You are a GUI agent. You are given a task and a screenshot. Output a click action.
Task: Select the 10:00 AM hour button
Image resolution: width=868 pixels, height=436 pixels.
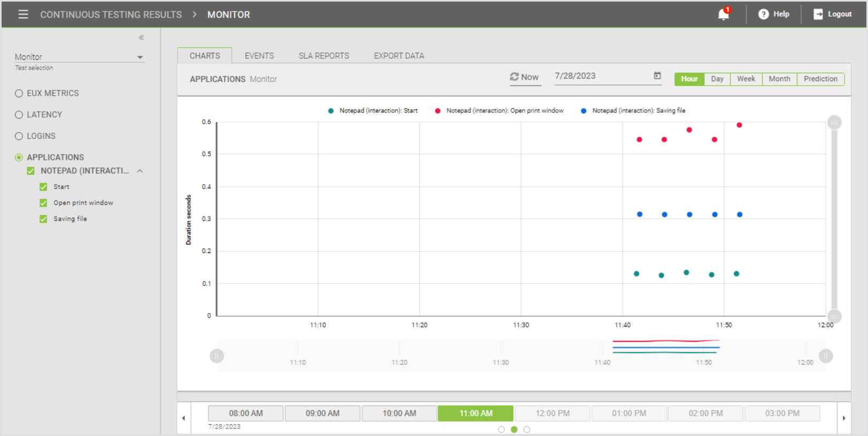(399, 414)
